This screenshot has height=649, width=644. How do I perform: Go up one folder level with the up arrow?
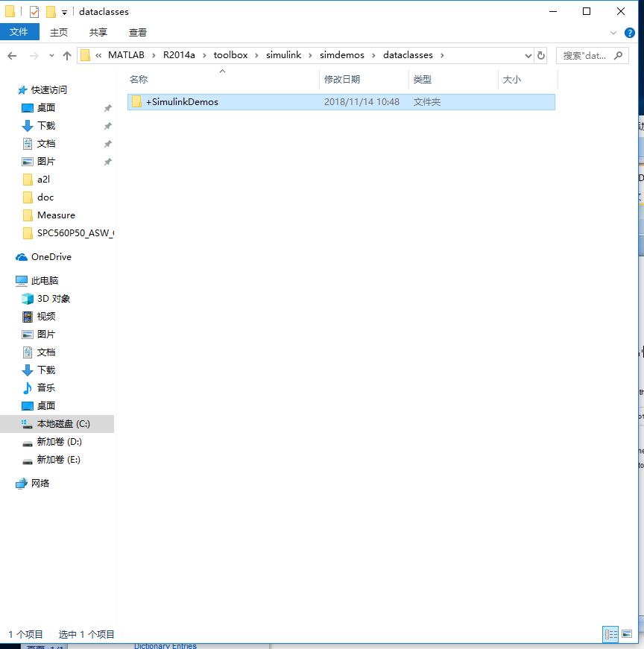click(x=67, y=55)
